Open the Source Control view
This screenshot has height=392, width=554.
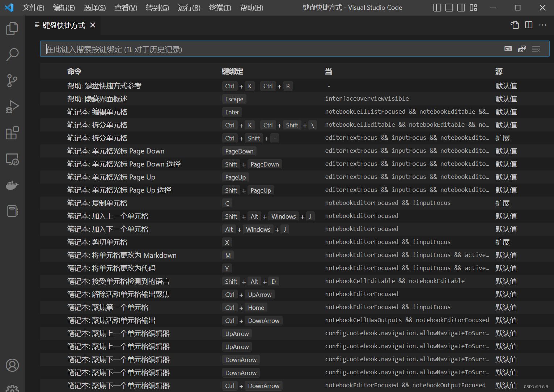click(12, 80)
